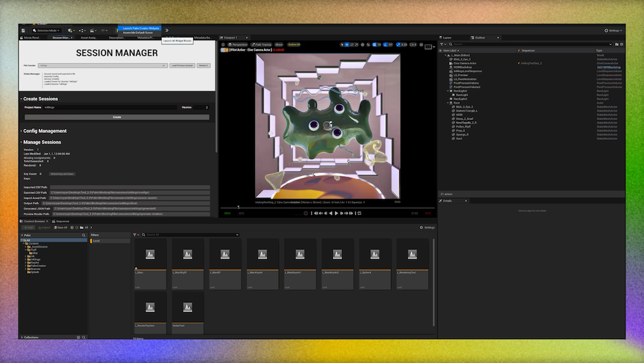Image resolution: width=644 pixels, height=363 pixels.
Task: Click the Outliner filter icon
Action: click(443, 44)
